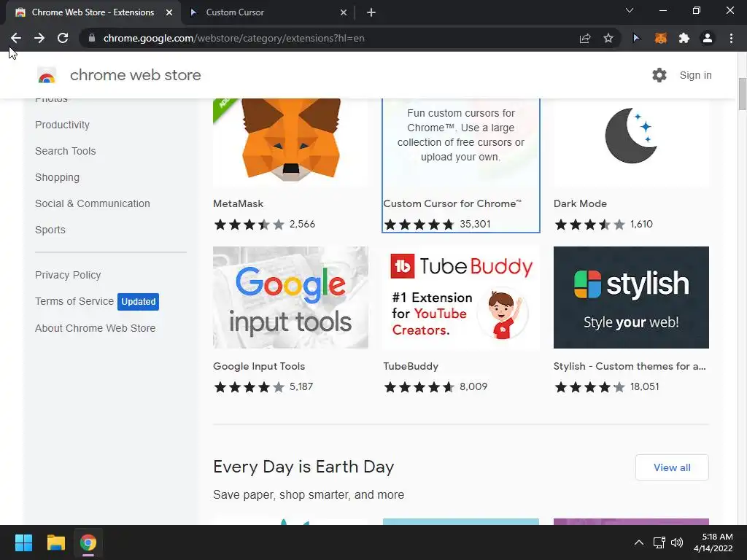Select the Chrome Web Store - Extensions tab

point(93,12)
